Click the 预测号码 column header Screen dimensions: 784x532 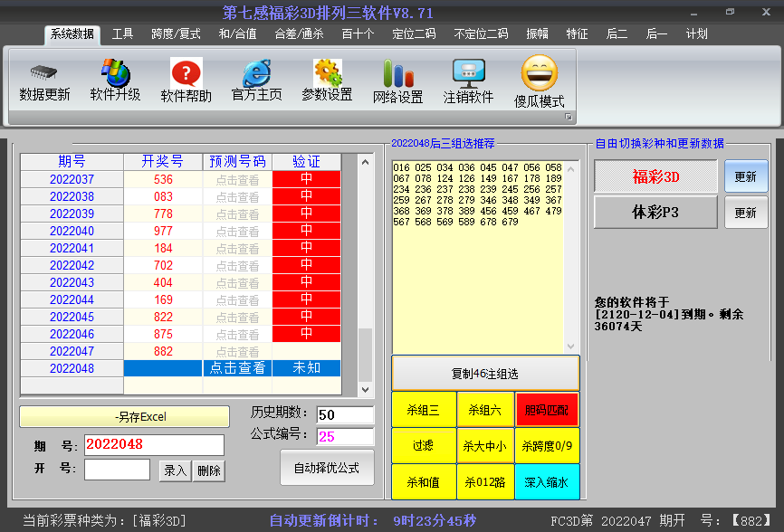[237, 162]
